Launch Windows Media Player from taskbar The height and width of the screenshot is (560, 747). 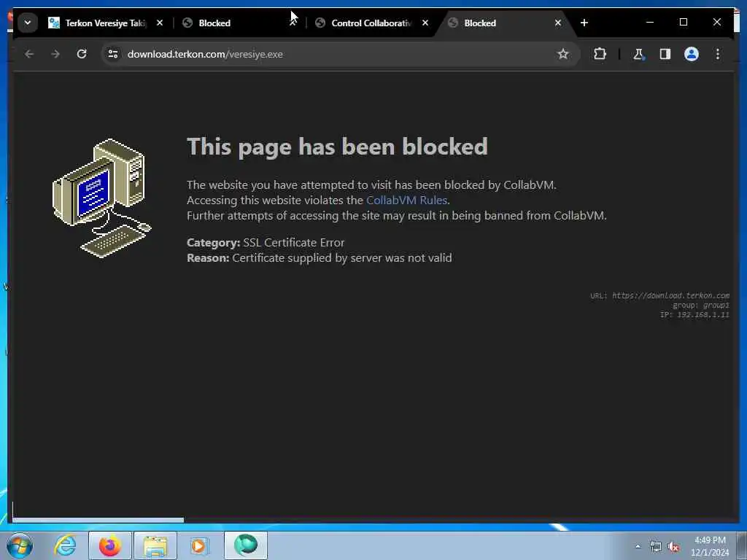pyautogui.click(x=198, y=545)
